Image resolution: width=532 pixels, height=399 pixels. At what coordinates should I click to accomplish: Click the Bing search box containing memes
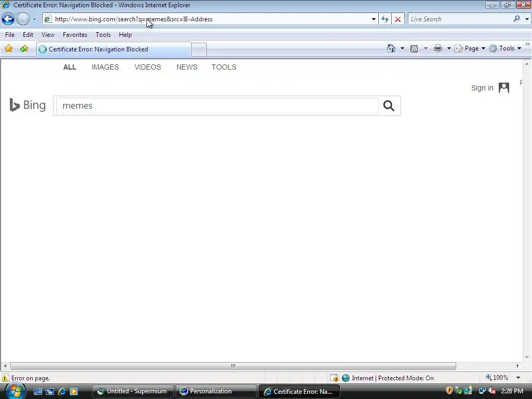click(x=217, y=106)
